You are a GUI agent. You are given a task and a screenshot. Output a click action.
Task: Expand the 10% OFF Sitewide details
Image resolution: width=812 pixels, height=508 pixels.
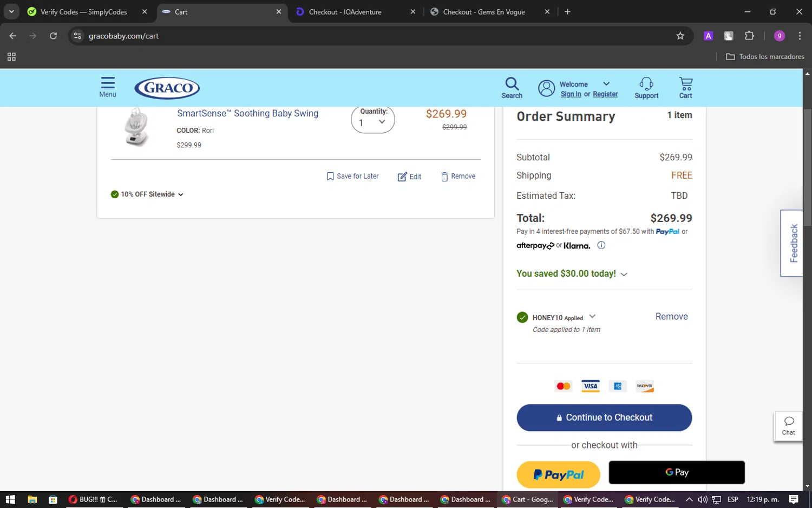coord(147,194)
